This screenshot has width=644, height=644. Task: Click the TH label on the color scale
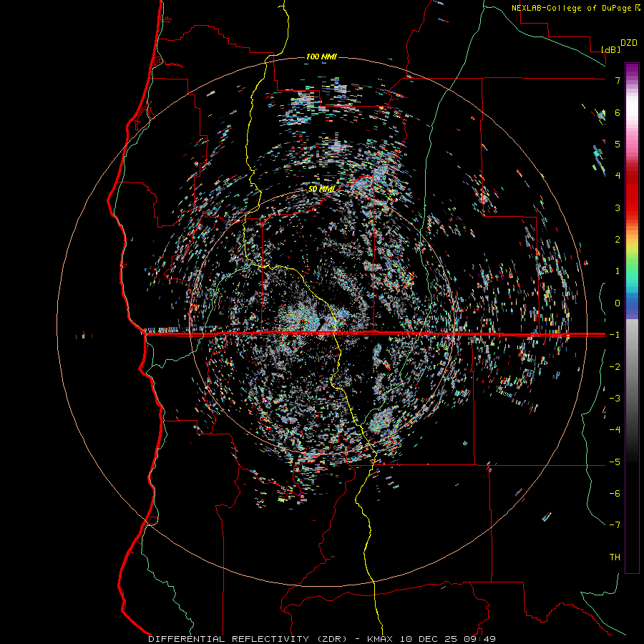coord(615,557)
